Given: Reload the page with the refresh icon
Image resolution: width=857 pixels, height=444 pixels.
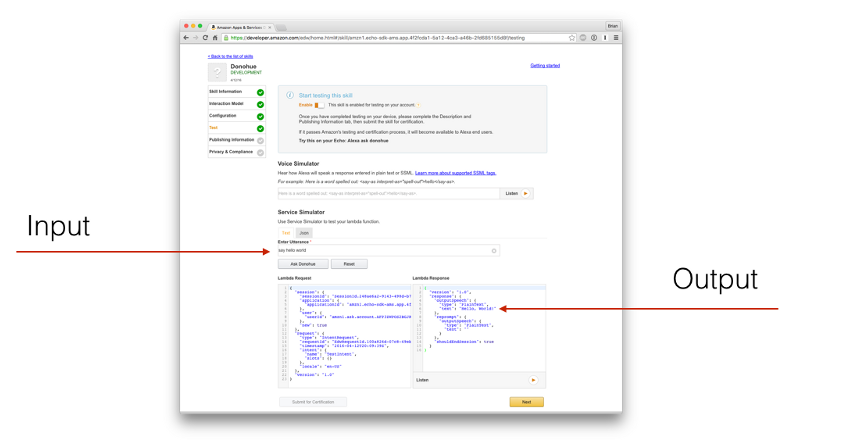Looking at the screenshot, I should coord(205,38).
